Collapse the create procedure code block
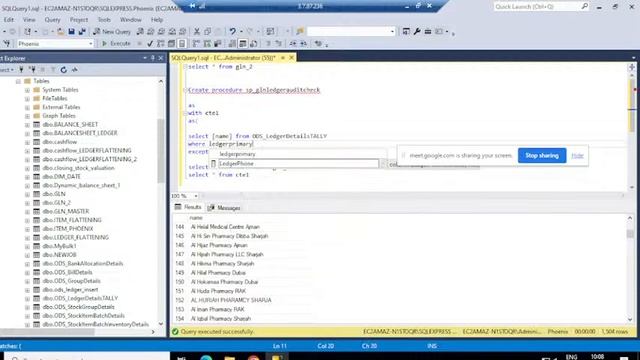Viewport: 640px width, 360px height. tap(185, 90)
